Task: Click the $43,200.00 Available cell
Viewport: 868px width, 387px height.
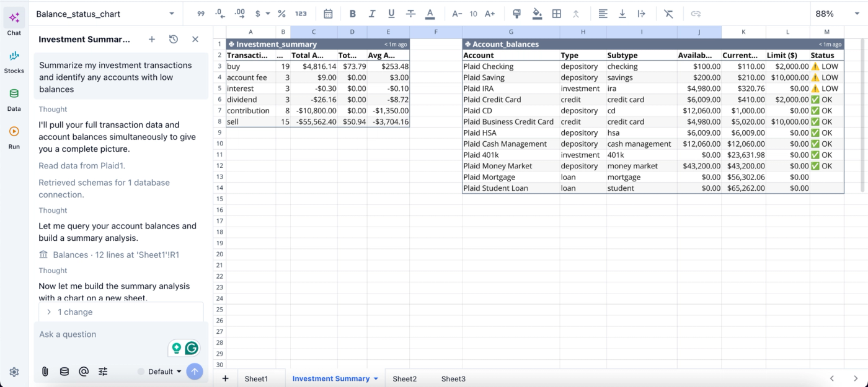Action: point(699,166)
